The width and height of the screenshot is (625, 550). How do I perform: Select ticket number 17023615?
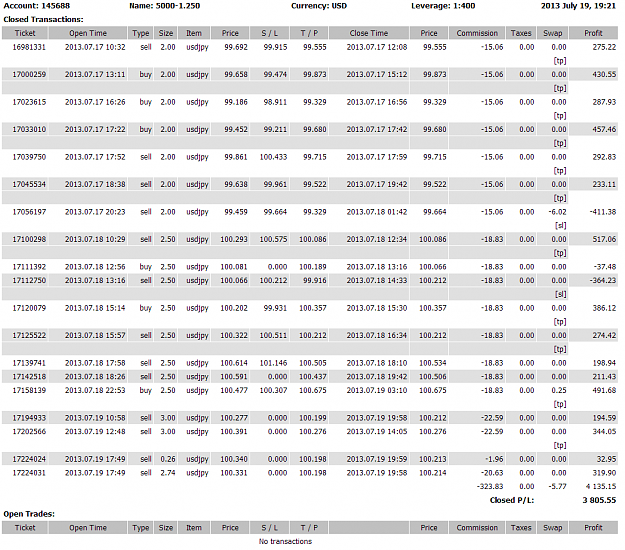pos(29,102)
